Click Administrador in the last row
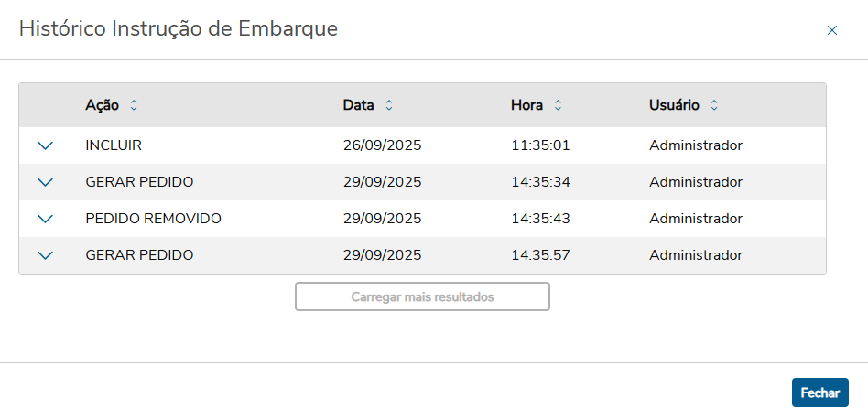868x420 pixels. click(x=695, y=255)
